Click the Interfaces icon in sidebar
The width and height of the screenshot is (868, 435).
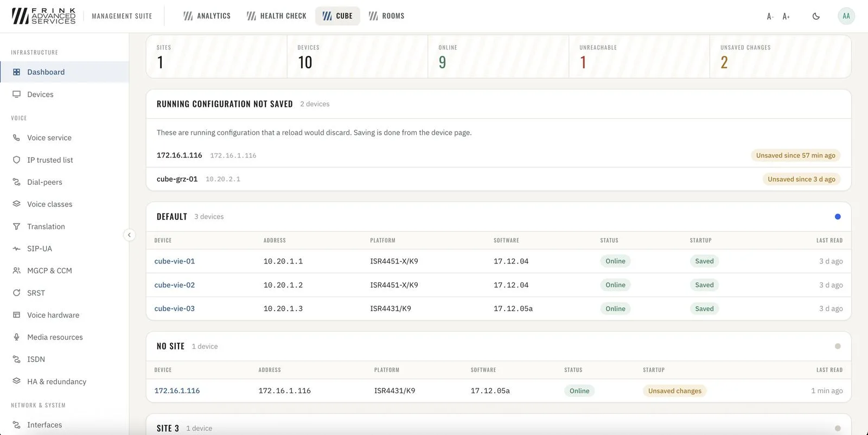pyautogui.click(x=16, y=425)
